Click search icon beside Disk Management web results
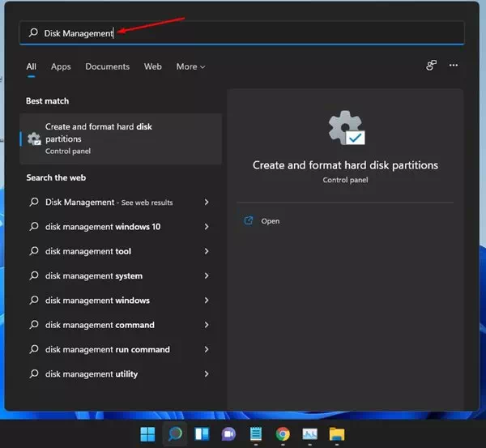The image size is (486, 448). coord(34,202)
